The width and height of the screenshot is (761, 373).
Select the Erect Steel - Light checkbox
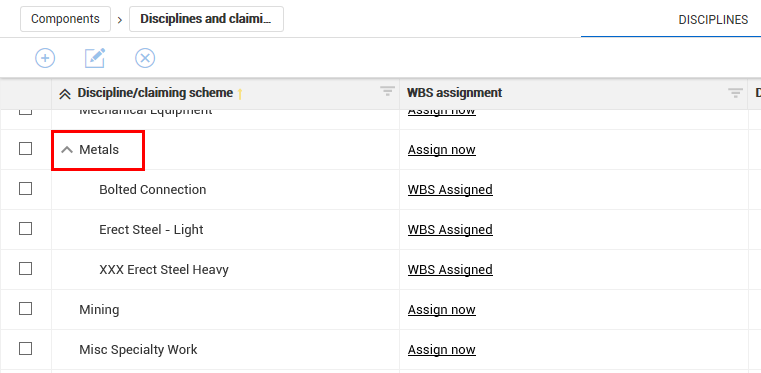[x=25, y=228]
